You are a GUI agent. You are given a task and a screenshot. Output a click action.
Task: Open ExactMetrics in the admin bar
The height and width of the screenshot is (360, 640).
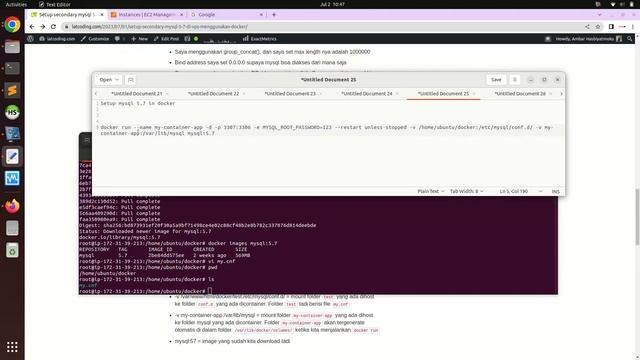click(x=260, y=39)
